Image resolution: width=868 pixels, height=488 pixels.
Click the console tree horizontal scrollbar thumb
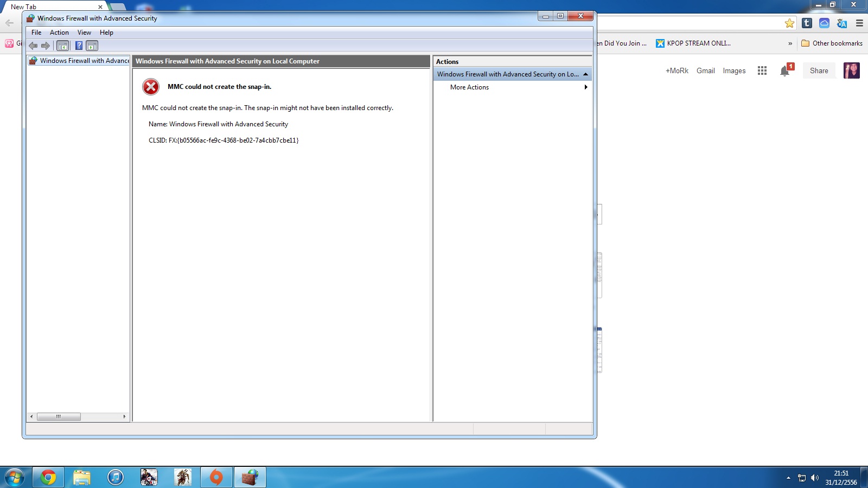[x=59, y=416]
